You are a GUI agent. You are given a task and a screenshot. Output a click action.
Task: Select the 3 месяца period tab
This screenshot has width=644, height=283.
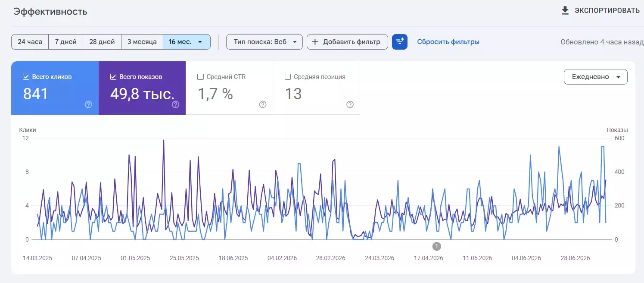[142, 42]
